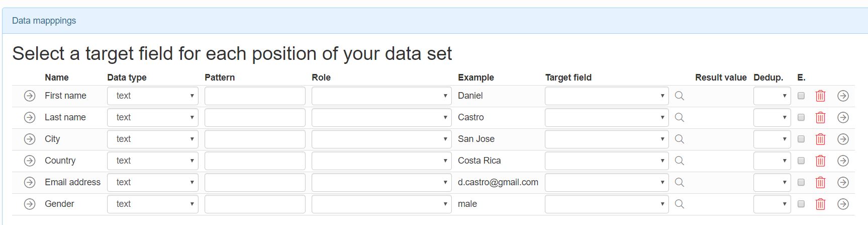
Task: Focus the Pattern field in Gender row
Action: (x=255, y=204)
